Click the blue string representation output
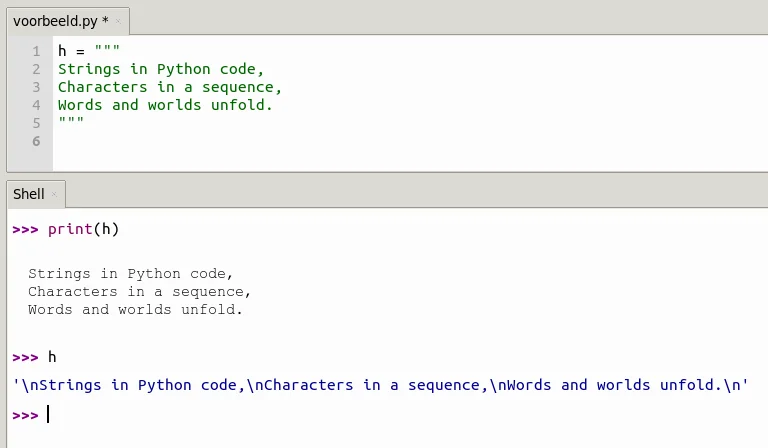The width and height of the screenshot is (768, 448). click(x=381, y=385)
